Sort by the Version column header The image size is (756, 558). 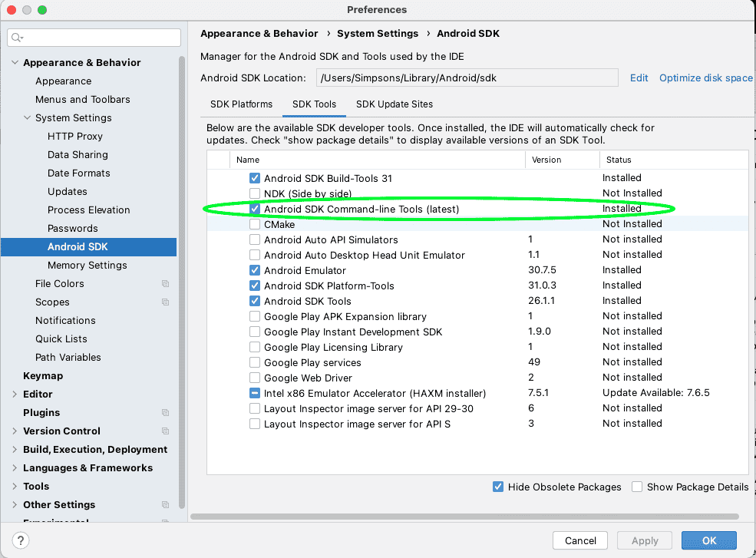pyautogui.click(x=562, y=160)
